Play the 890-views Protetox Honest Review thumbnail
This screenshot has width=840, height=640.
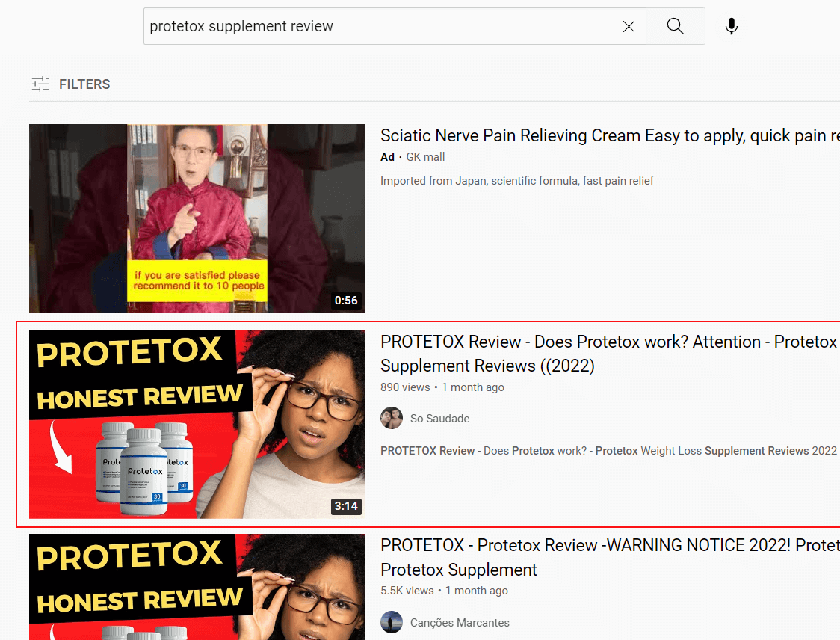[197, 425]
